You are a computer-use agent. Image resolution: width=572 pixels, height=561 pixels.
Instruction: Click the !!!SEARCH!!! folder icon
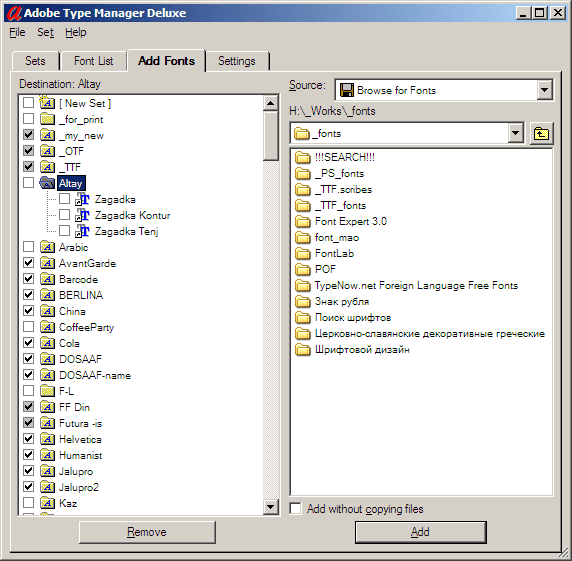[302, 158]
